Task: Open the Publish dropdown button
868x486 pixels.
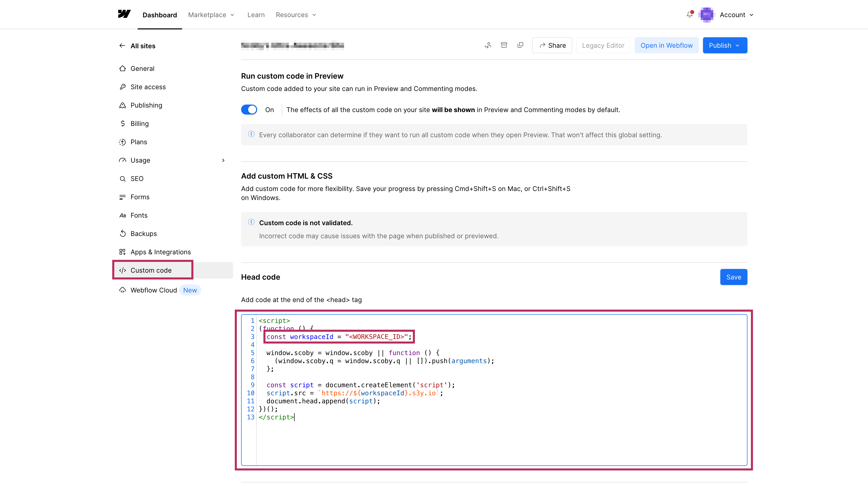Action: pyautogui.click(x=724, y=45)
